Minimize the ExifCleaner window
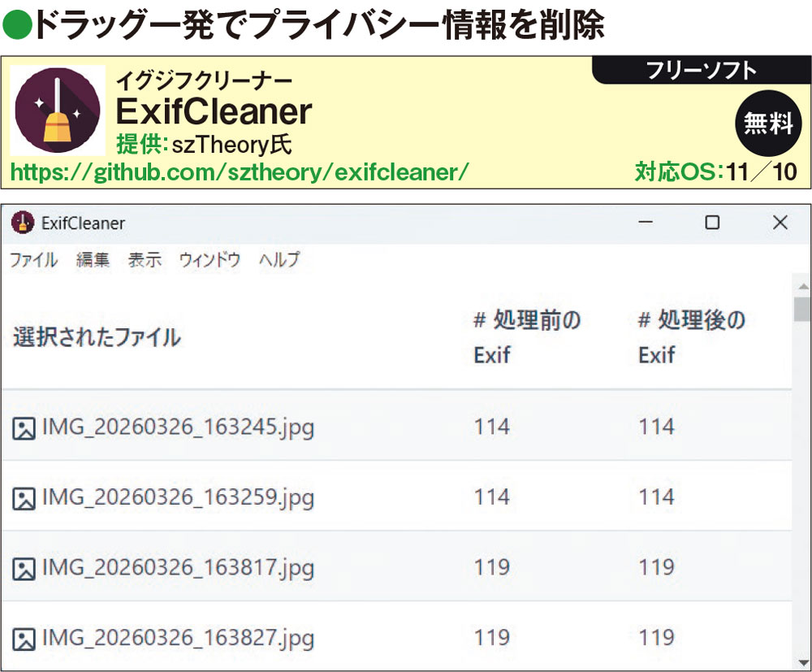812x672 pixels. click(646, 223)
